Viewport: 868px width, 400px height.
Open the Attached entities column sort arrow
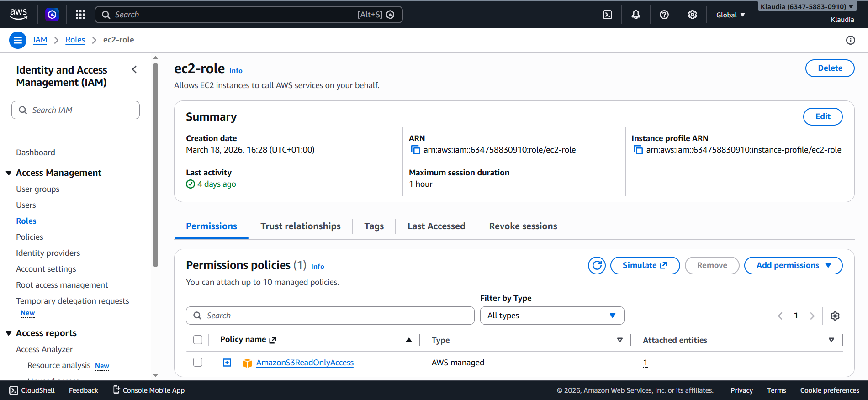click(x=831, y=340)
